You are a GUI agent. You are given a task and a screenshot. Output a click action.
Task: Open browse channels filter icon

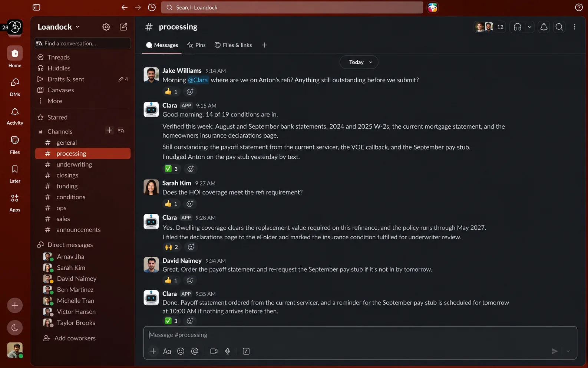pyautogui.click(x=121, y=130)
